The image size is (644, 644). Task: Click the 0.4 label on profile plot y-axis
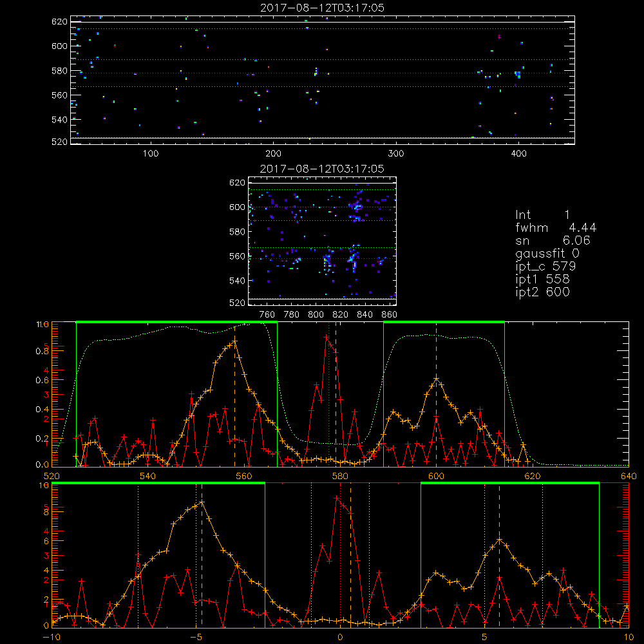coord(43,410)
